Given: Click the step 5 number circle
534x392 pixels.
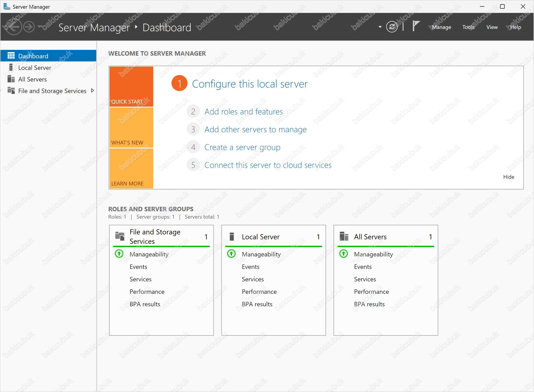Looking at the screenshot, I should coord(193,165).
